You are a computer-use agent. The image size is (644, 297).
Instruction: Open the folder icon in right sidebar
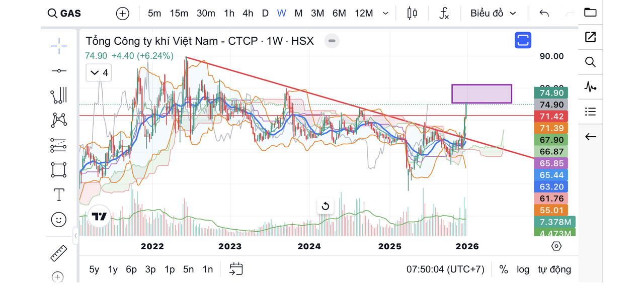point(590,12)
